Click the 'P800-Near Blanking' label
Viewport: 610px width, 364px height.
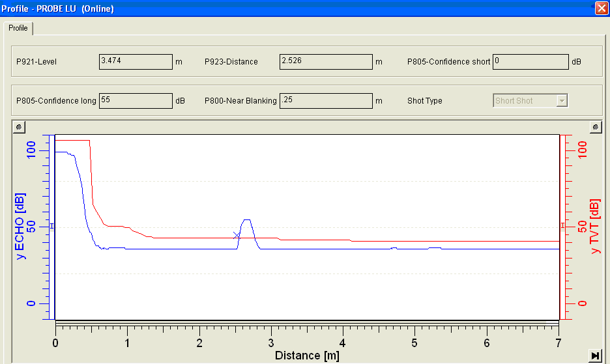coord(240,101)
